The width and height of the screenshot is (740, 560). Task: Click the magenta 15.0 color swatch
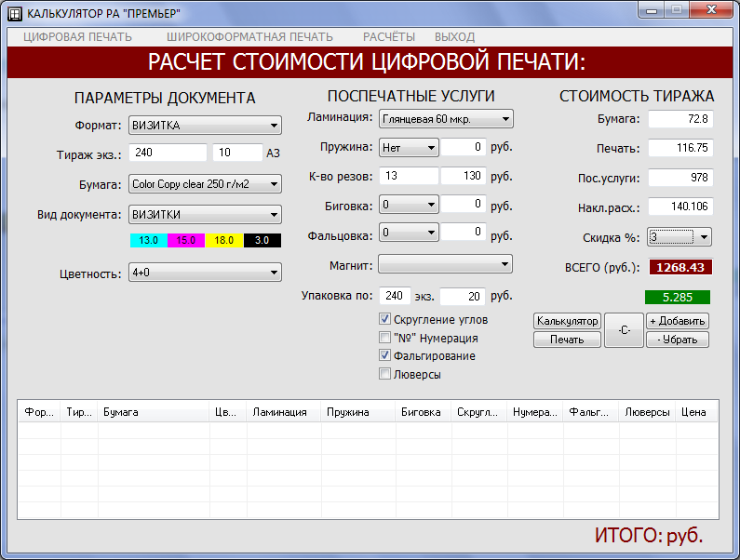(186, 240)
